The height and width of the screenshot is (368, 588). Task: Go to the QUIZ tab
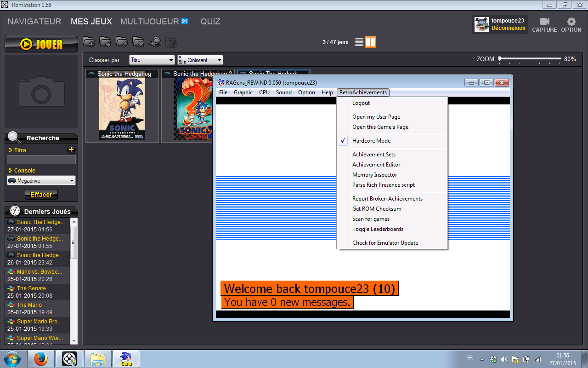210,22
